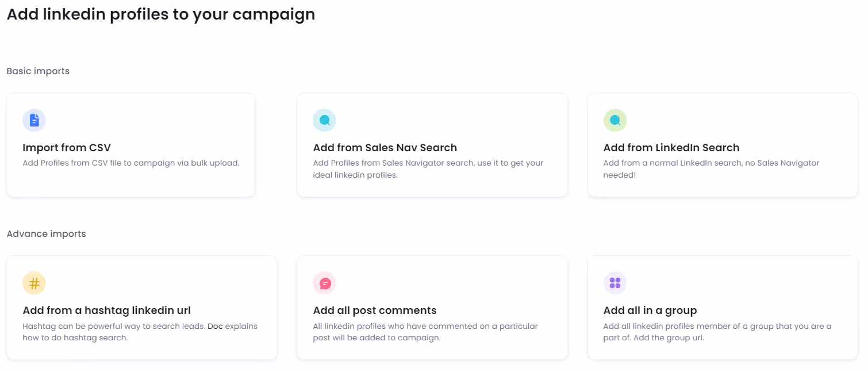Click the pink comment bubble icon

point(324,283)
